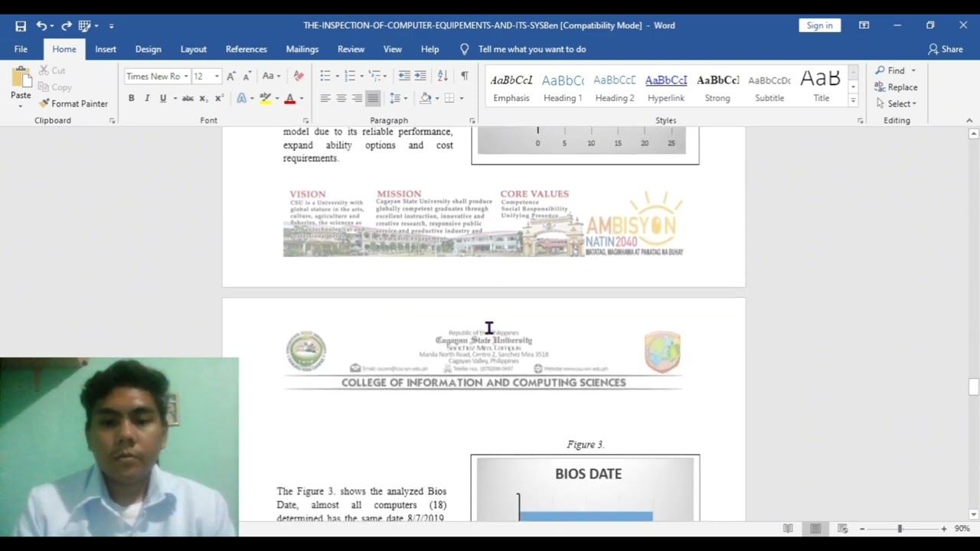This screenshot has width=980, height=551.
Task: Zoom in with the plus button
Action: point(943,529)
